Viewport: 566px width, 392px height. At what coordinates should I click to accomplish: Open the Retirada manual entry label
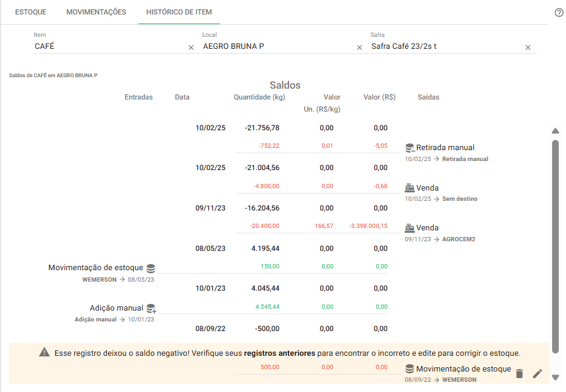point(445,148)
